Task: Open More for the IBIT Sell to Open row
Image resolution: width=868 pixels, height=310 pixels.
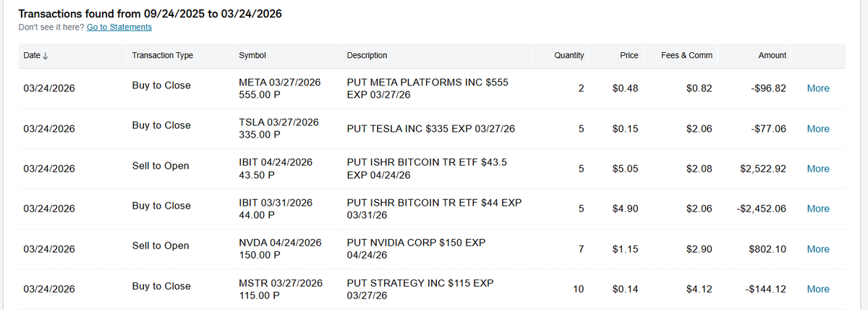Action: click(817, 169)
